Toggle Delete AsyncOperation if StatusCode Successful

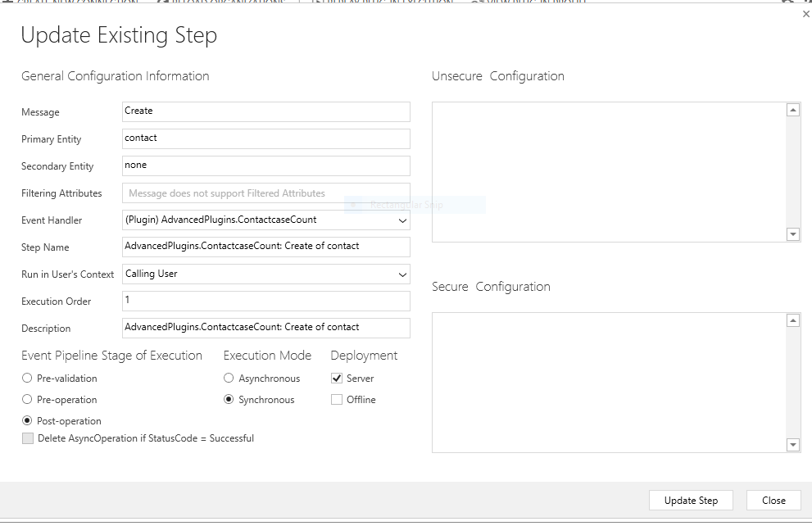[x=28, y=438]
